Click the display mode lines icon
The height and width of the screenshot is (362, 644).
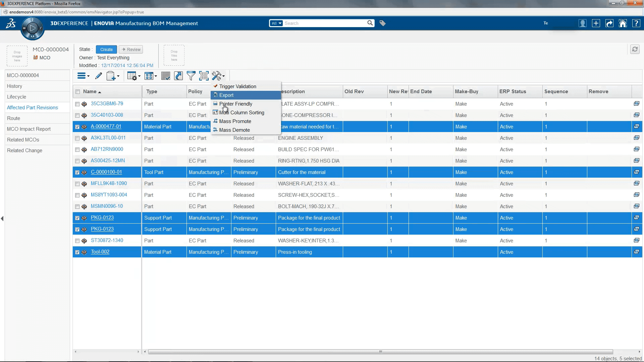coord(166,76)
